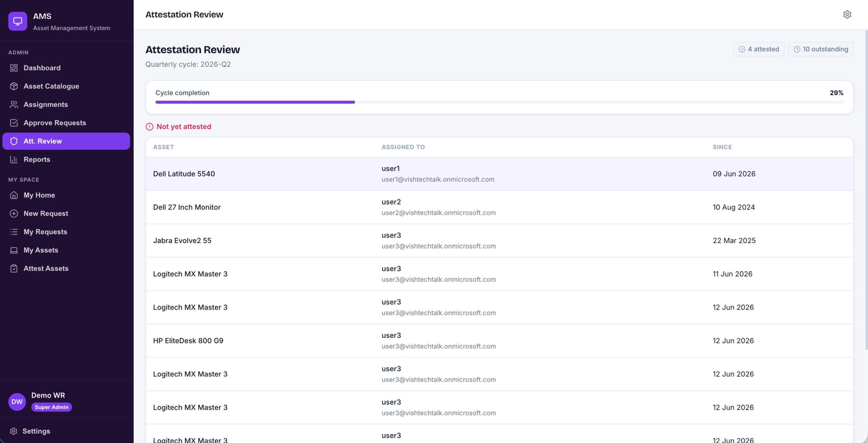Click Logitech MX Master 3 dated 11 Jun
Viewport: 868px width, 443px height.
point(190,274)
